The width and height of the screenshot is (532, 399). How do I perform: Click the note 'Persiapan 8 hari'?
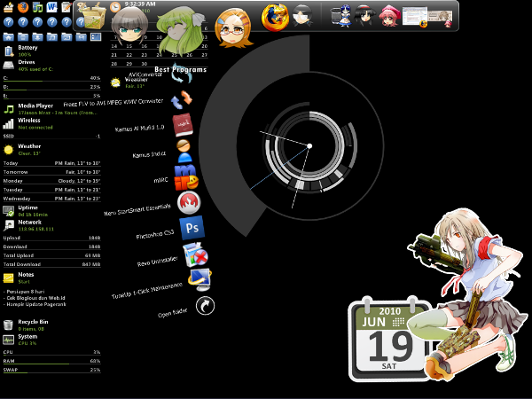[x=24, y=292]
